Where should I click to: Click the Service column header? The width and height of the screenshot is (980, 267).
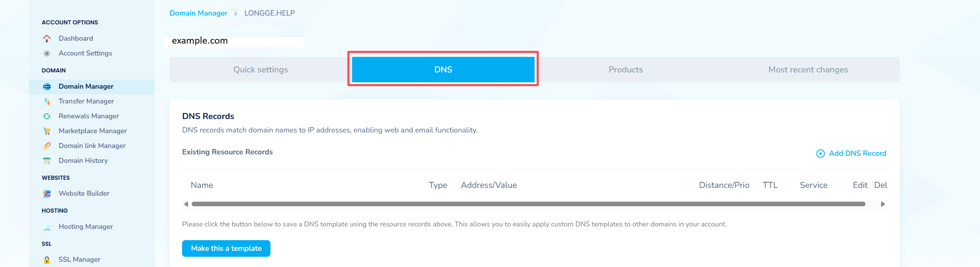coord(813,185)
